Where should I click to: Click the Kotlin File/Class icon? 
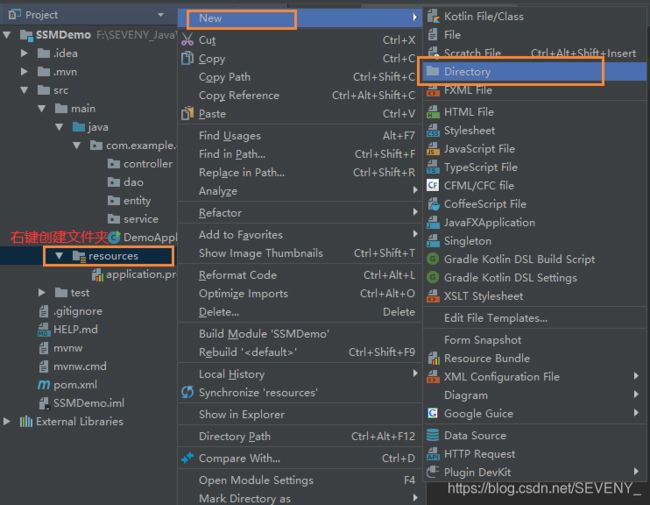[433, 17]
